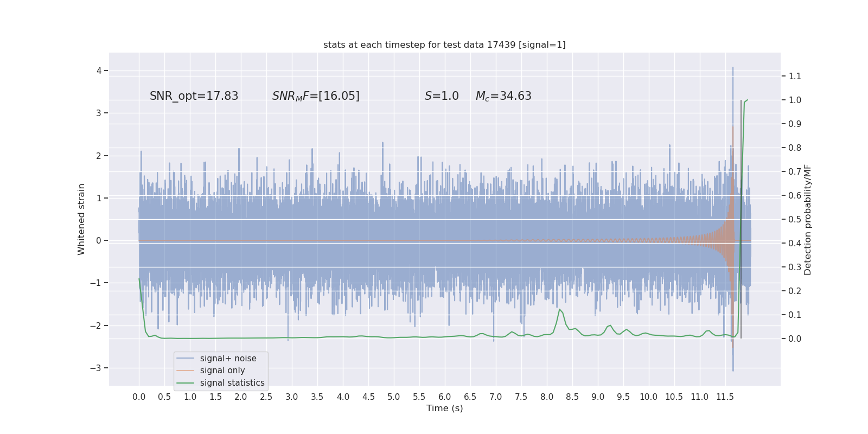Select the orange 'signal only' legend line swatch
The image size is (868, 434).
[x=185, y=371]
